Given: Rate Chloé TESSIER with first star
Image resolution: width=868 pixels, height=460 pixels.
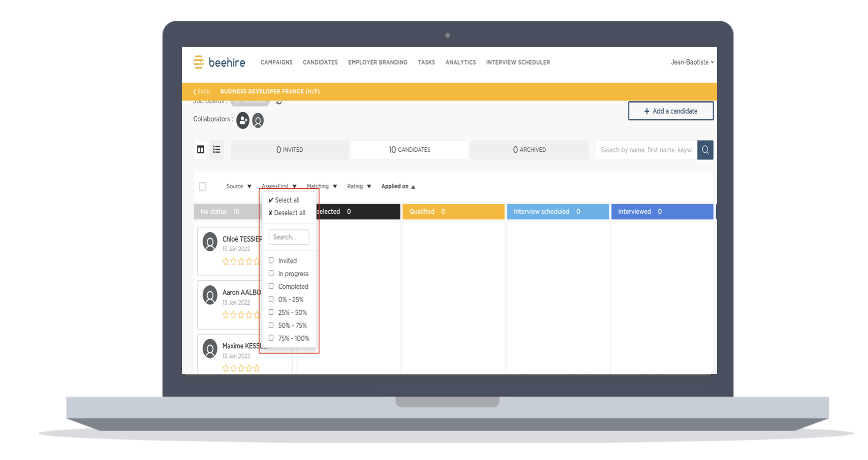Looking at the screenshot, I should (226, 261).
